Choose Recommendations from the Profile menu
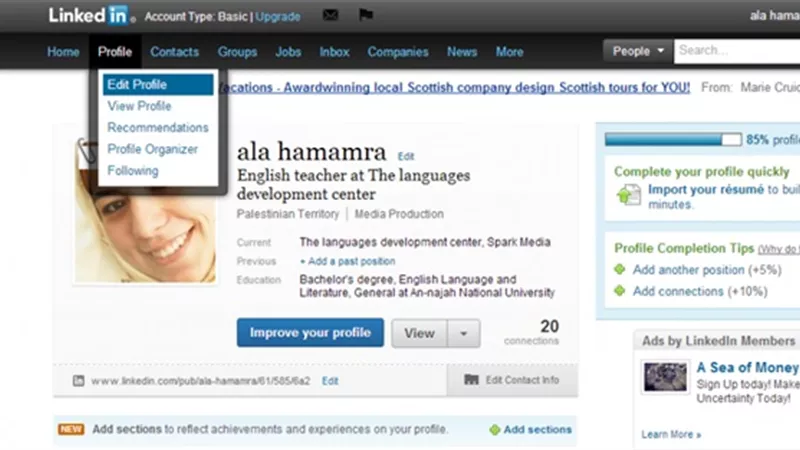Screen dimensions: 800x450 coord(158,128)
